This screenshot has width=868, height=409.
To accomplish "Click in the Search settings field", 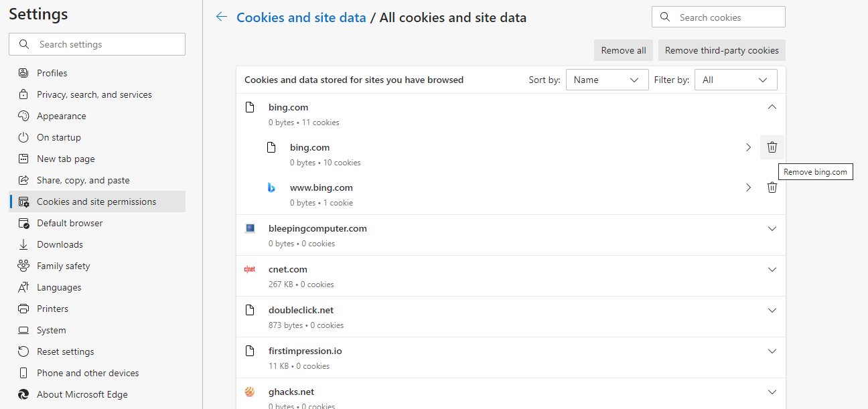I will pyautogui.click(x=97, y=44).
